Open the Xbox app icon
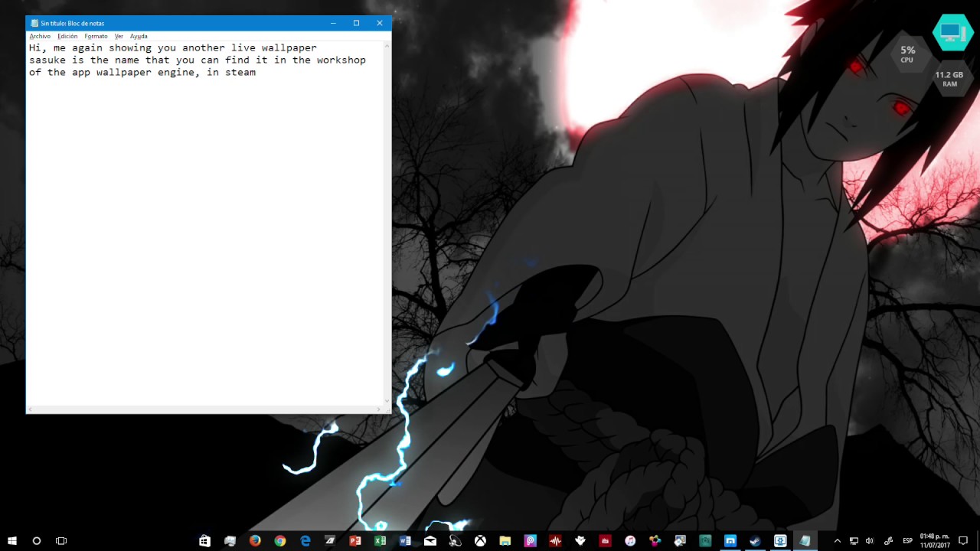 click(480, 541)
